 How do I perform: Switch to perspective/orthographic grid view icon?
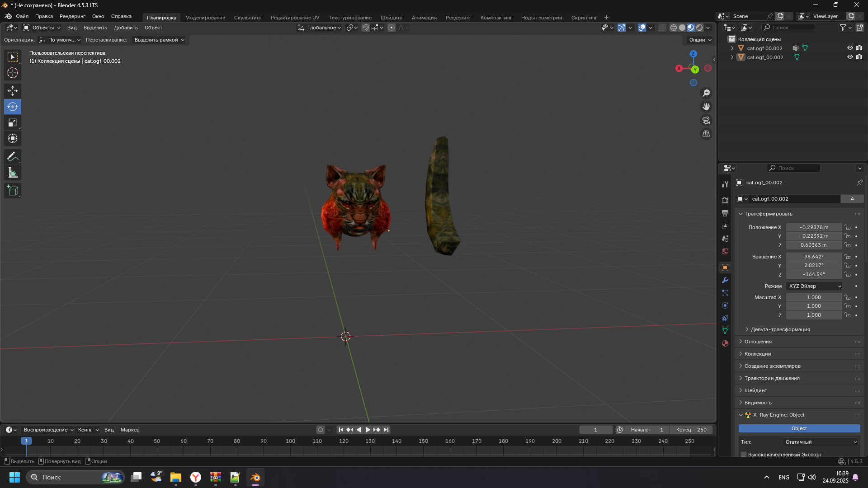coord(706,134)
